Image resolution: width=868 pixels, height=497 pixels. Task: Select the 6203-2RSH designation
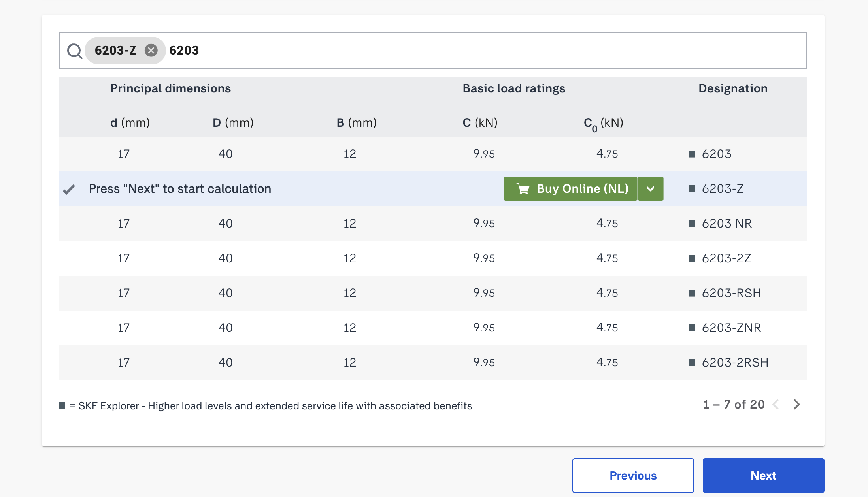point(735,363)
